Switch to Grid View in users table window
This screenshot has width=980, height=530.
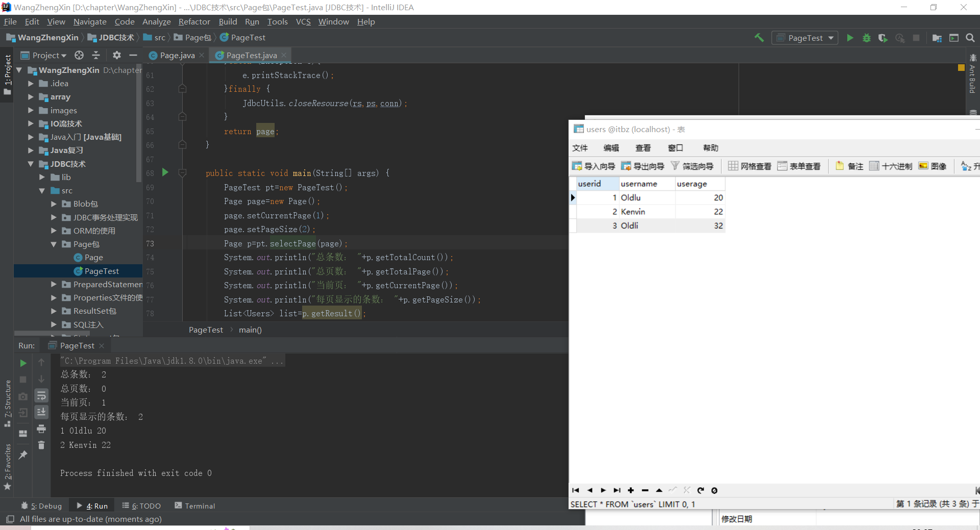pos(749,166)
